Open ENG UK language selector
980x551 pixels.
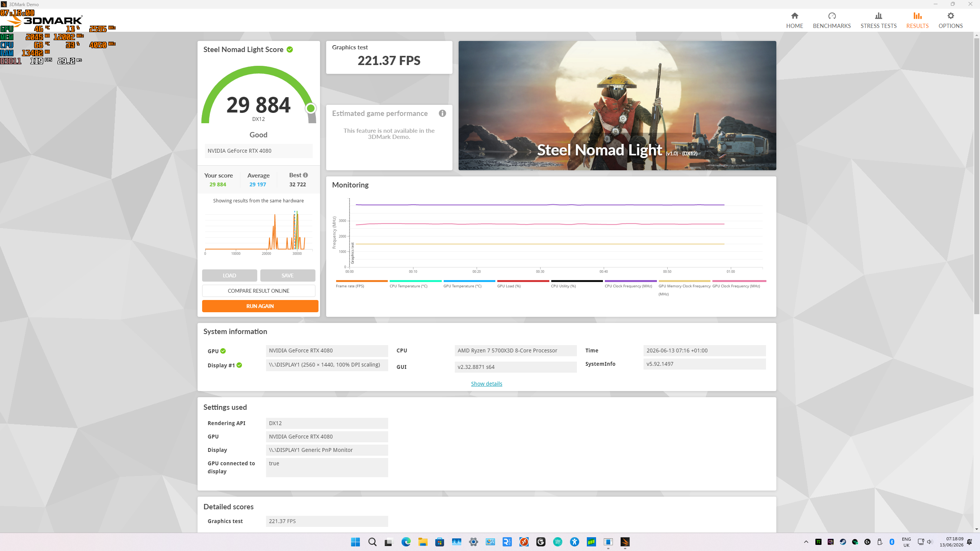coord(906,542)
